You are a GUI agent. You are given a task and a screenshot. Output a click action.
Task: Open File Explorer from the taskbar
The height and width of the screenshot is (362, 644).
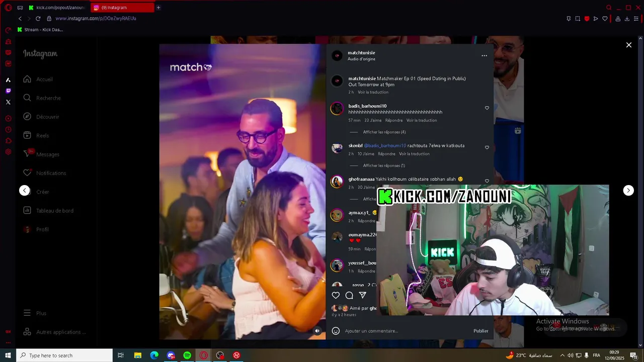click(x=137, y=355)
